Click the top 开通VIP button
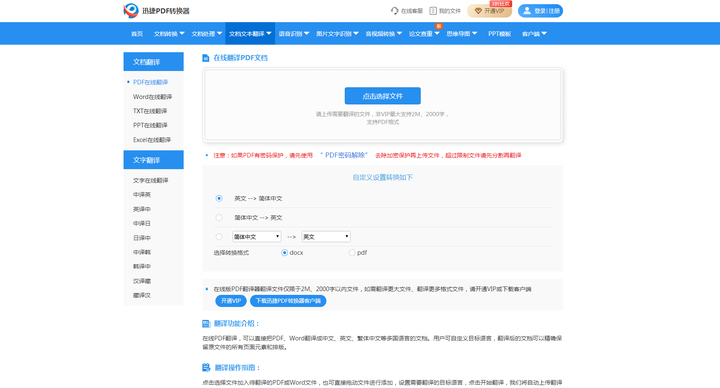The height and width of the screenshot is (388, 720). coord(489,11)
